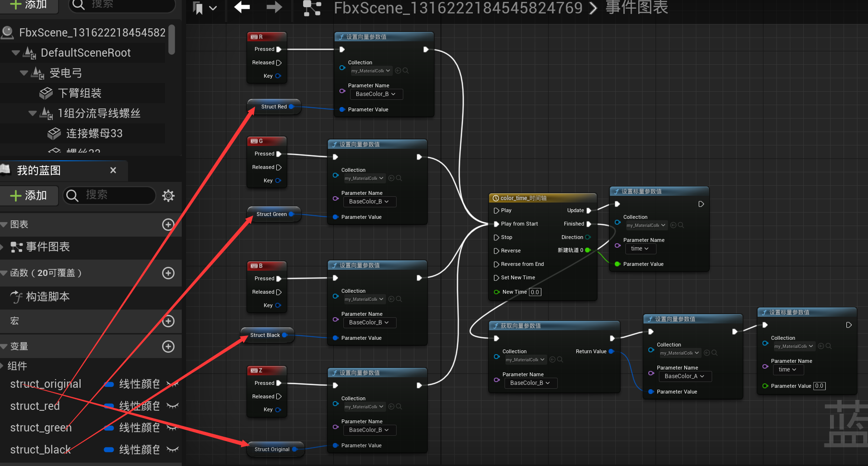Click the components panel scrollbar
868x466 pixels.
click(x=172, y=39)
